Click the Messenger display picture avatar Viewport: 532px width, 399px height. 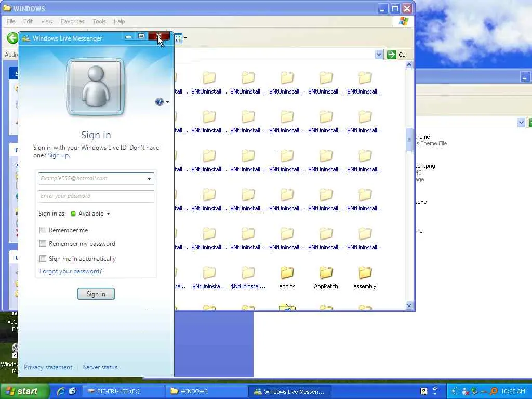pyautogui.click(x=96, y=87)
